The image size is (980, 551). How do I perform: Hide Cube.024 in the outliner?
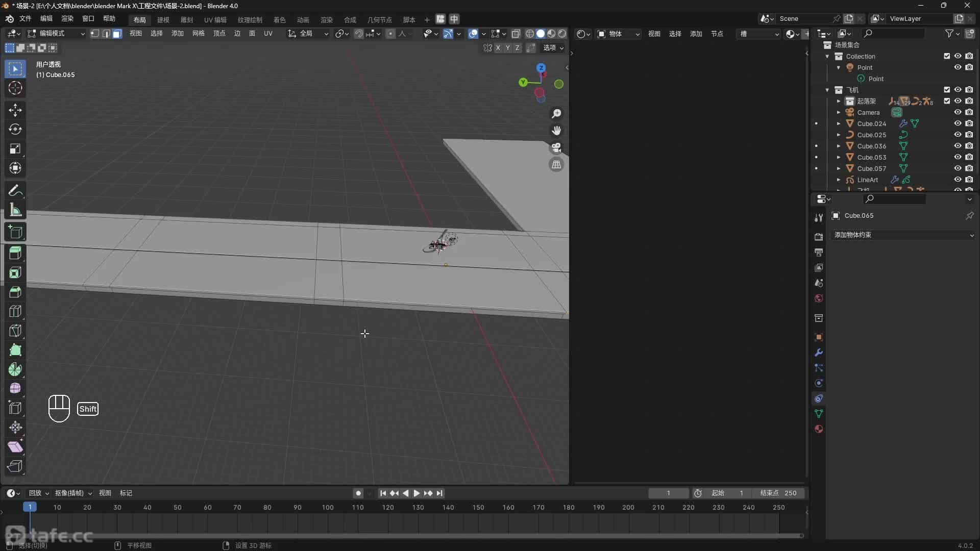(958, 123)
